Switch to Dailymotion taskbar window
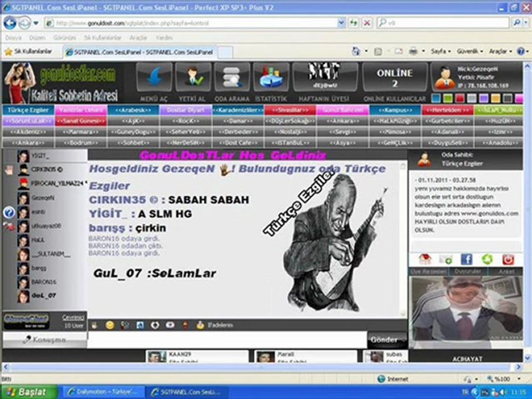This screenshot has width=532, height=399. click(104, 392)
